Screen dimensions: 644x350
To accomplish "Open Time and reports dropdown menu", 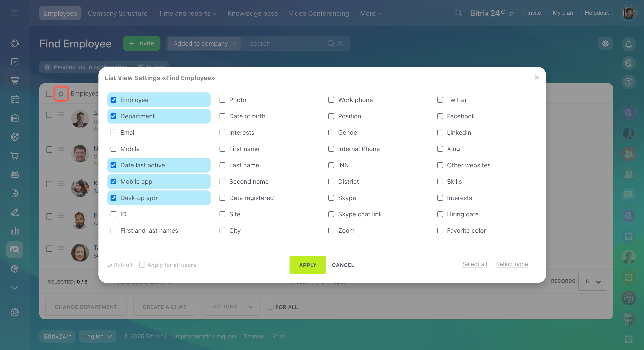I will point(187,13).
